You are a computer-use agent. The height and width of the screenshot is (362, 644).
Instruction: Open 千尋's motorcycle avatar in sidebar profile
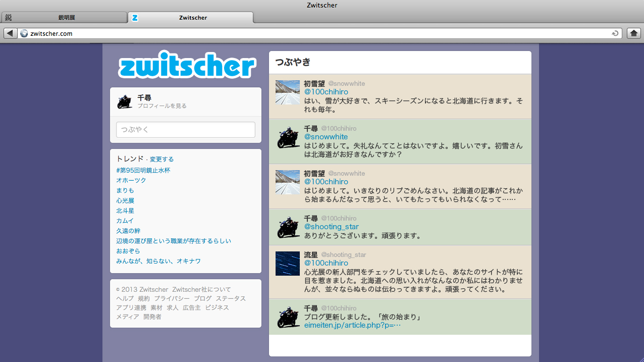(x=125, y=101)
